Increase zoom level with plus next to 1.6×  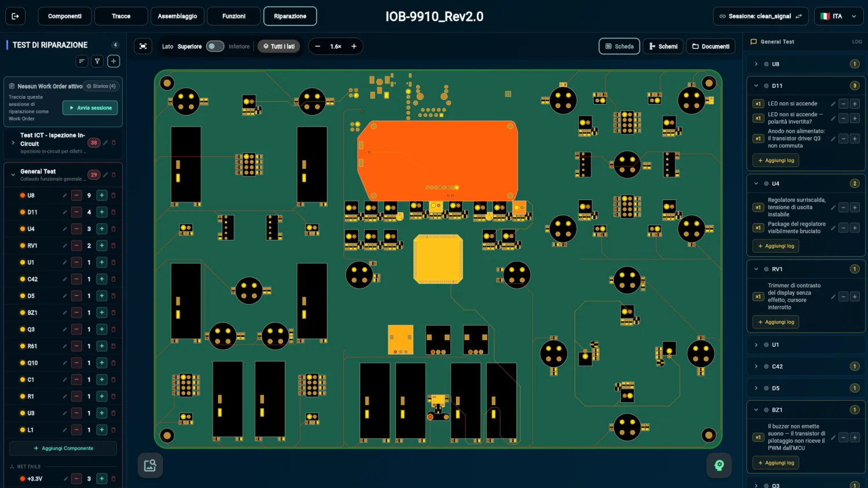354,46
